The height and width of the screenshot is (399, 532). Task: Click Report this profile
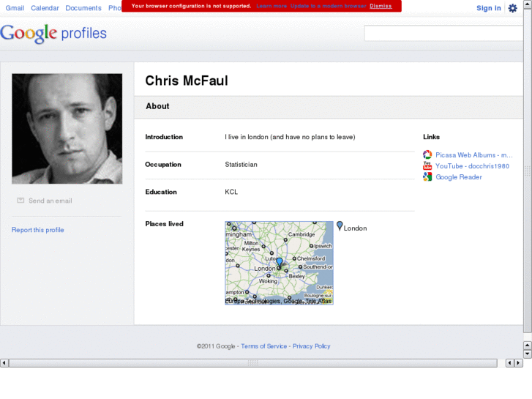point(37,230)
